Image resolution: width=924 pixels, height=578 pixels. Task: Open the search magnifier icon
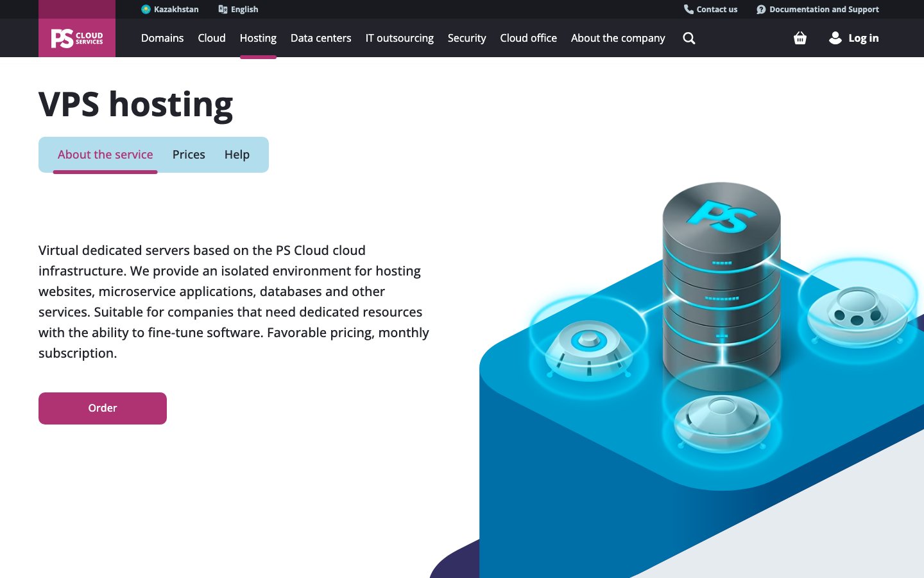pyautogui.click(x=689, y=38)
